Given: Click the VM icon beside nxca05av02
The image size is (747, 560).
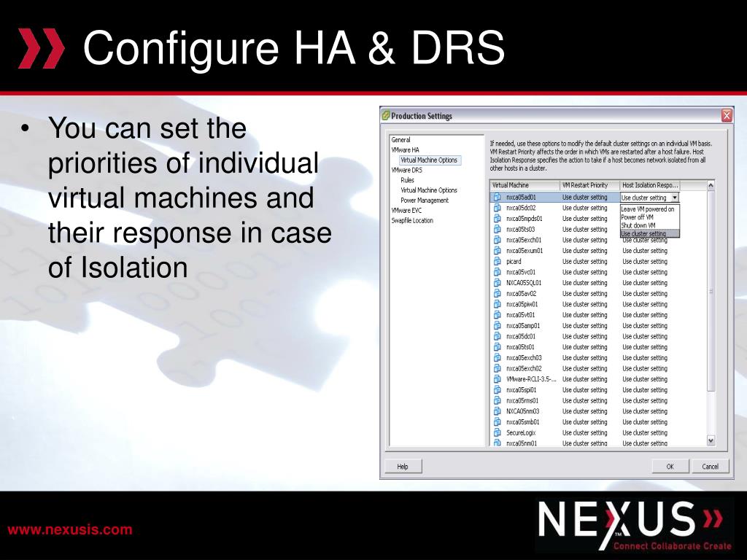Looking at the screenshot, I should 498,293.
